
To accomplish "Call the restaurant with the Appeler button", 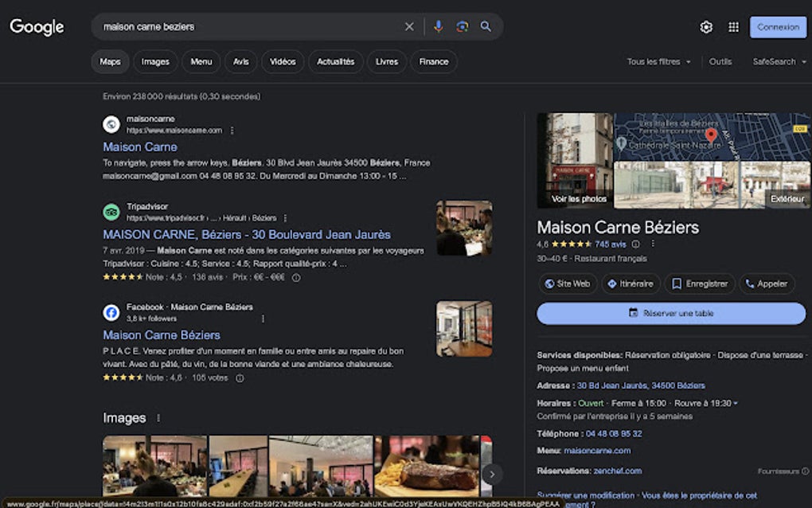I will tap(767, 283).
